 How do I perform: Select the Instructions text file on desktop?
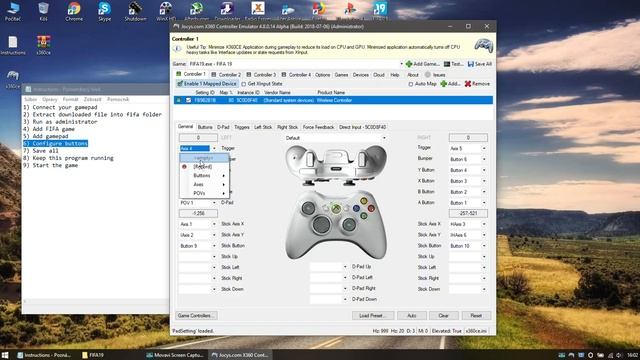pos(13,45)
